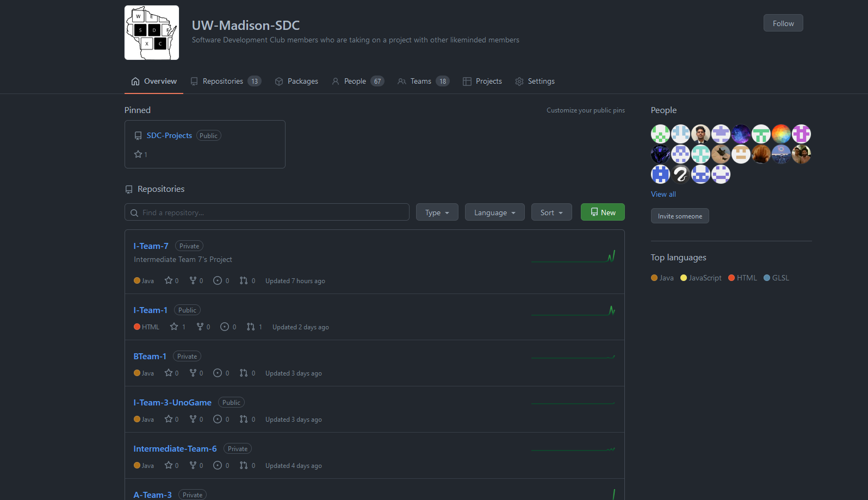The height and width of the screenshot is (500, 868).
Task: Click the issues icon for I-Team-3-UnoGame
Action: (x=218, y=419)
